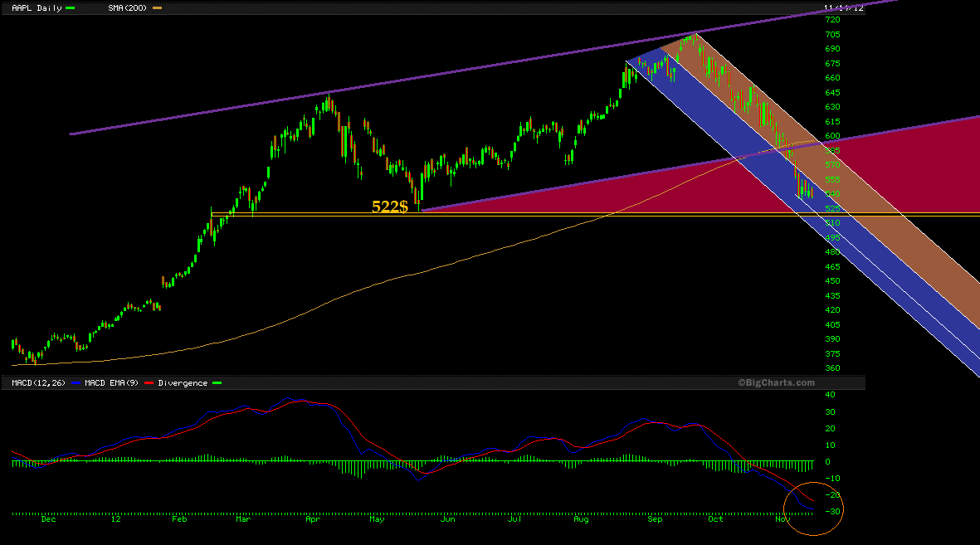The height and width of the screenshot is (545, 980).
Task: Click the 420 price axis value
Action: point(832,310)
